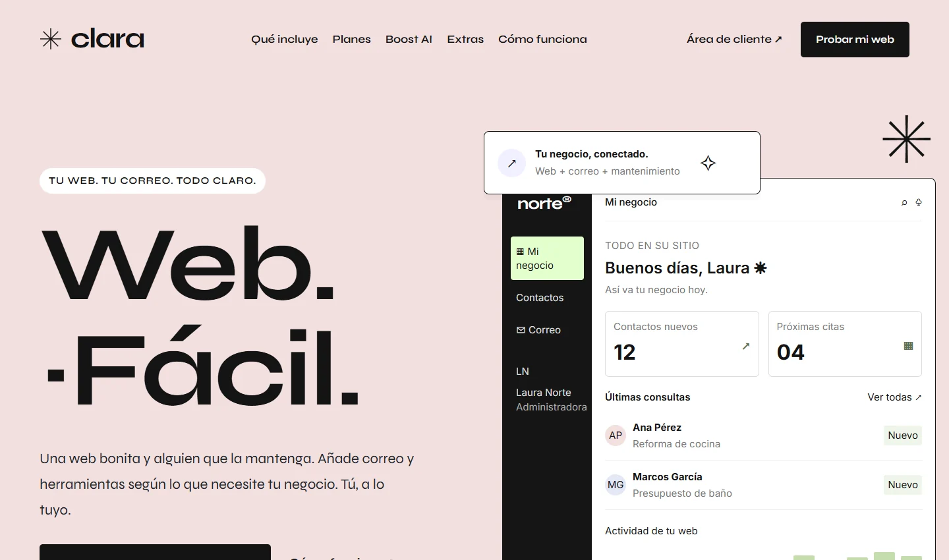Image resolution: width=949 pixels, height=560 pixels.
Task: Click Reforma de cocina consultation text
Action: pyautogui.click(x=676, y=444)
